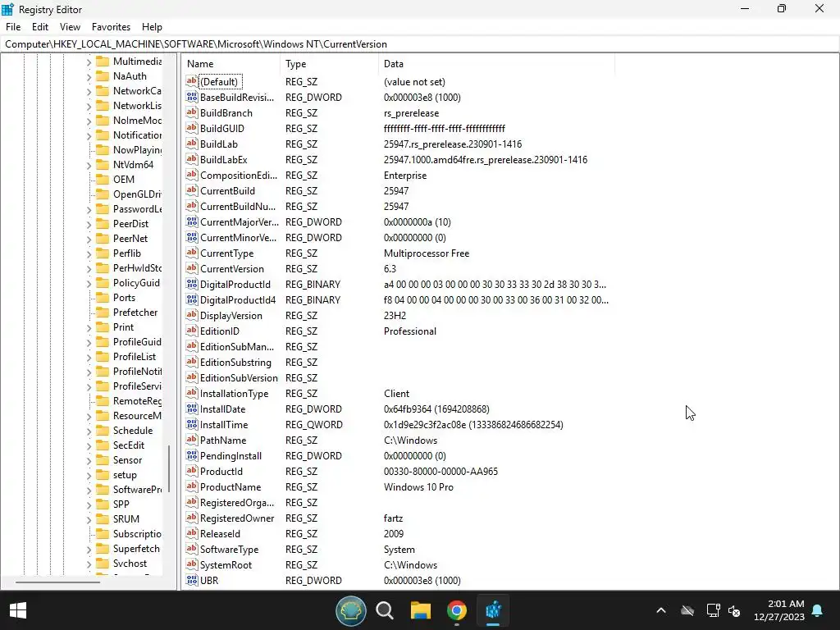
Task: Select the (Default) value entry
Action: (x=220, y=81)
